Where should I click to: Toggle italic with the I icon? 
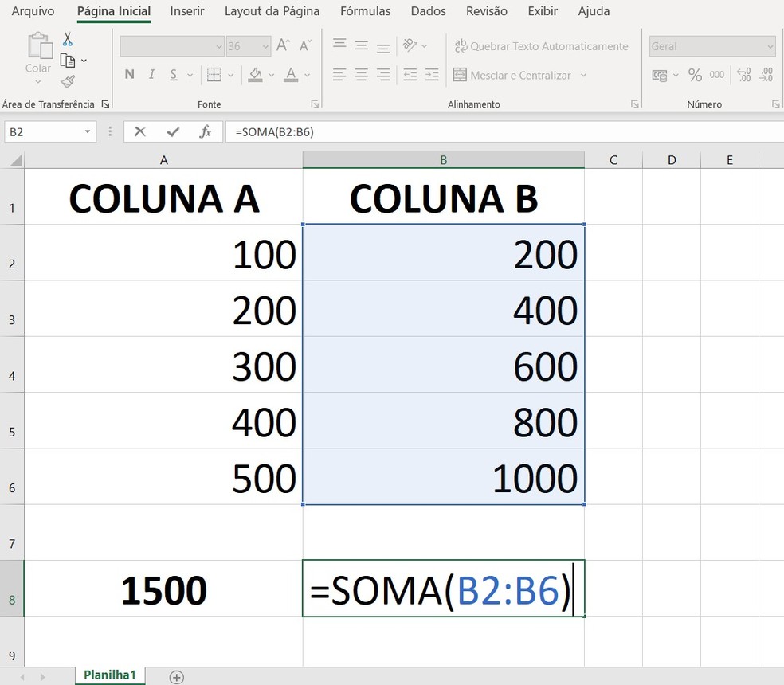[151, 74]
